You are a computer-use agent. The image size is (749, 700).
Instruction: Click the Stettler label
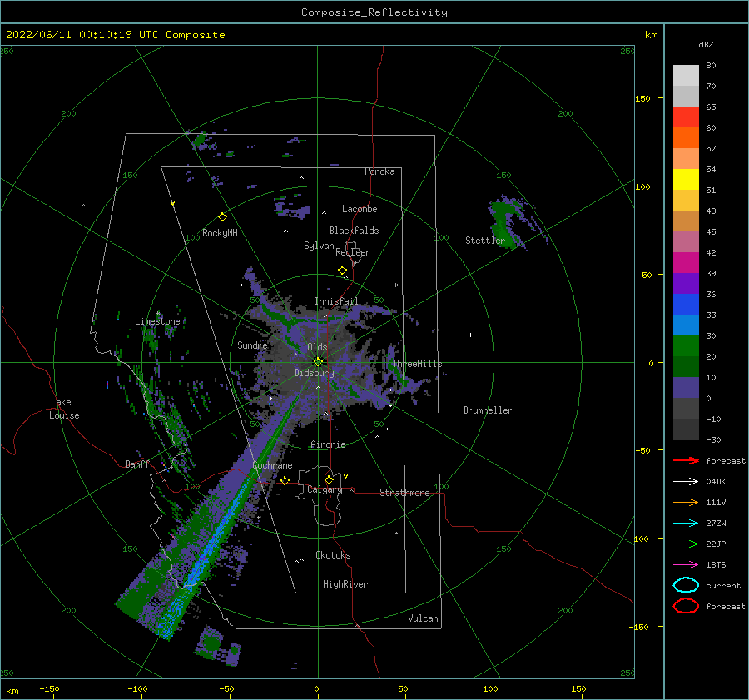[x=485, y=241]
